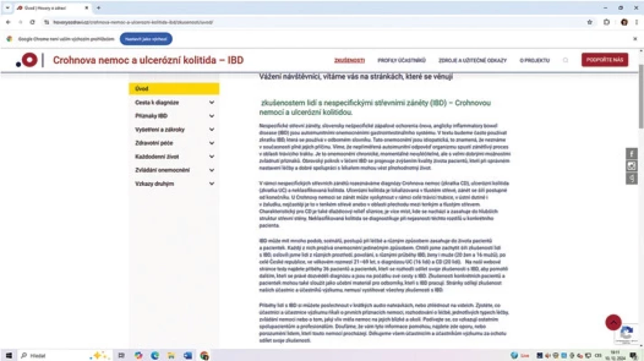This screenshot has width=644, height=361.
Task: Open the ZKUŠENOSTI navigation item
Action: (350, 60)
